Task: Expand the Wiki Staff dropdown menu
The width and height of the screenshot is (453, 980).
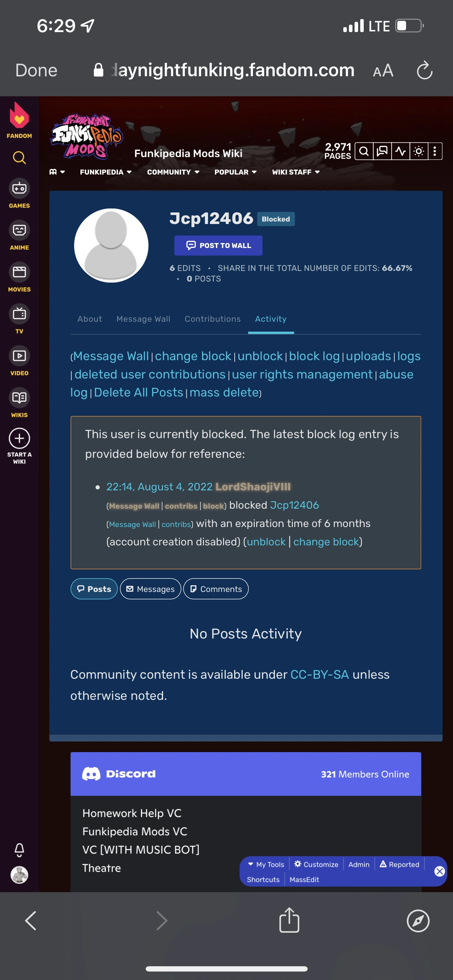Action: (x=296, y=172)
